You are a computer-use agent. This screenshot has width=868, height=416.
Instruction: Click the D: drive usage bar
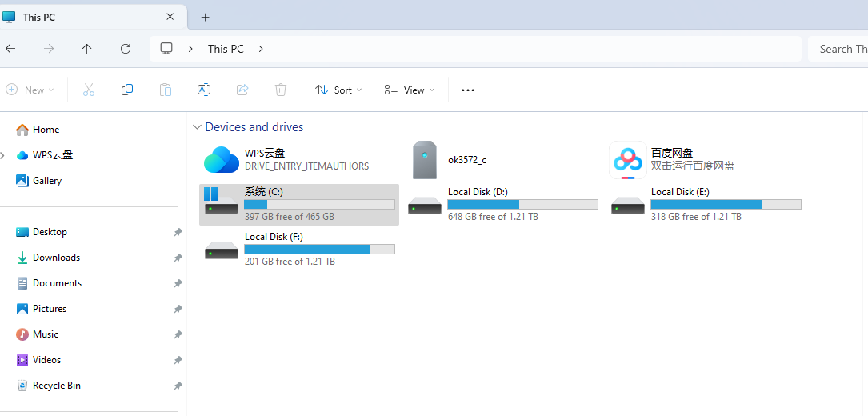pyautogui.click(x=522, y=204)
